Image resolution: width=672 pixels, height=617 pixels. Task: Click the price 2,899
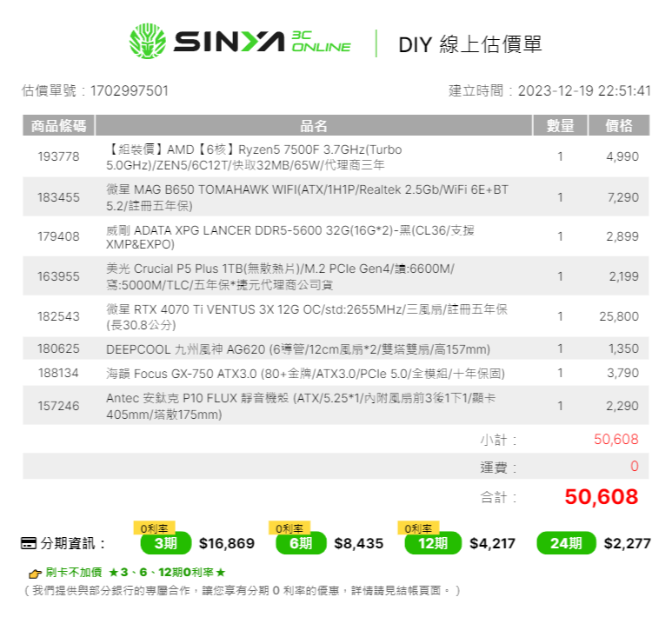[622, 236]
